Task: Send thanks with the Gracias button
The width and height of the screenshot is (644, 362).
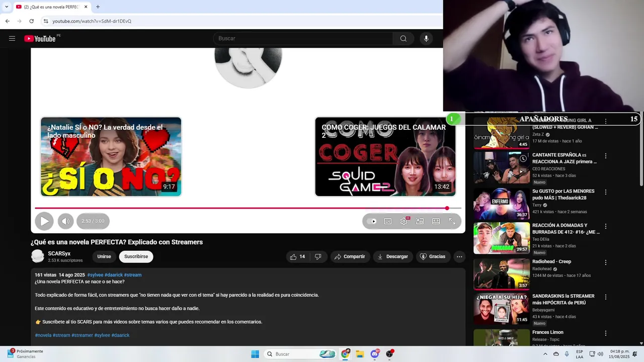Action: 433,256
